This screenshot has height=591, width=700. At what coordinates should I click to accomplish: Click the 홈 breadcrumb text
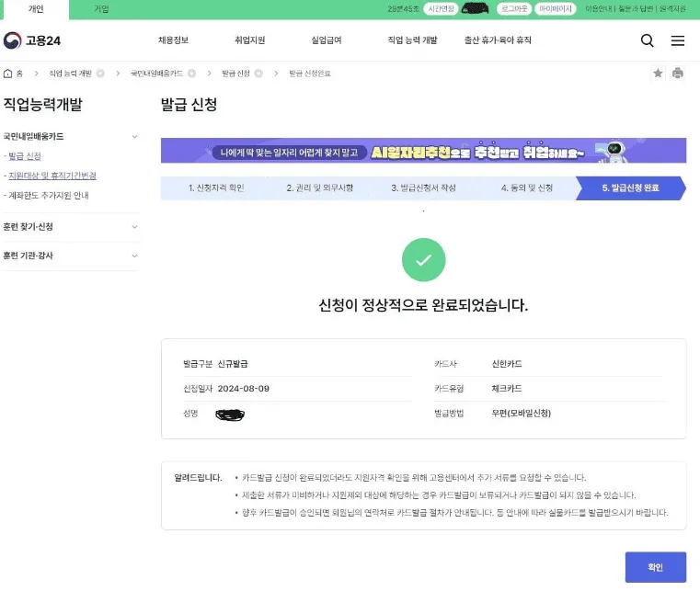click(19, 74)
